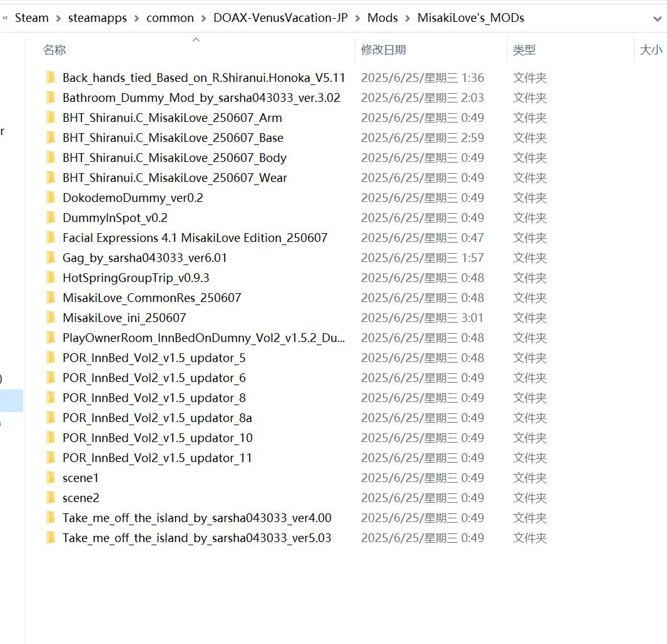Click folder icon of Take_me_off_the_island ver4.00
Viewport: 667px width, 644px height.
click(51, 517)
